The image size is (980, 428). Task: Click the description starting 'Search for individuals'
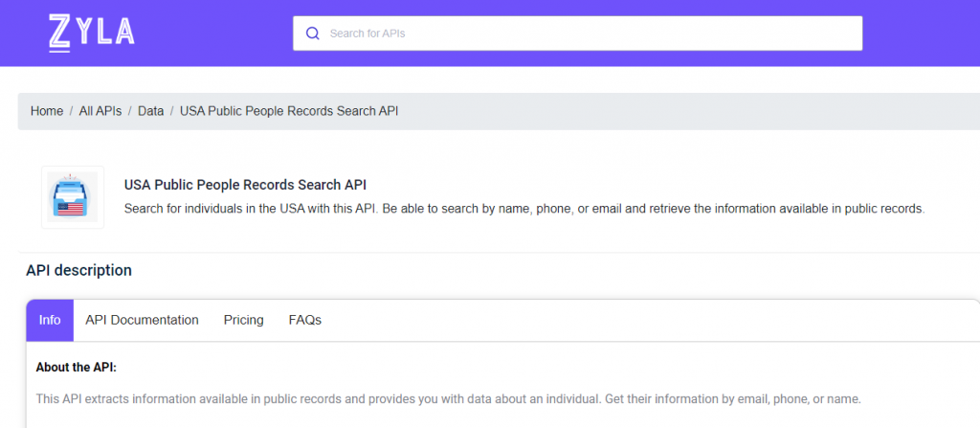point(523,209)
